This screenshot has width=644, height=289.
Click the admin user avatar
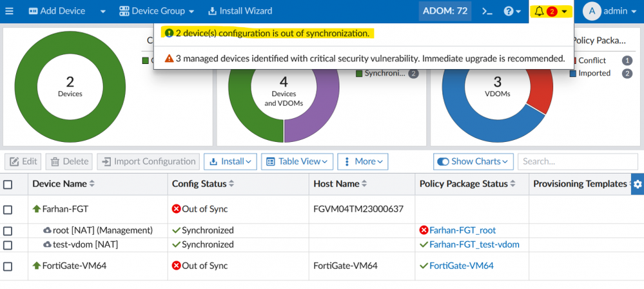(x=592, y=11)
